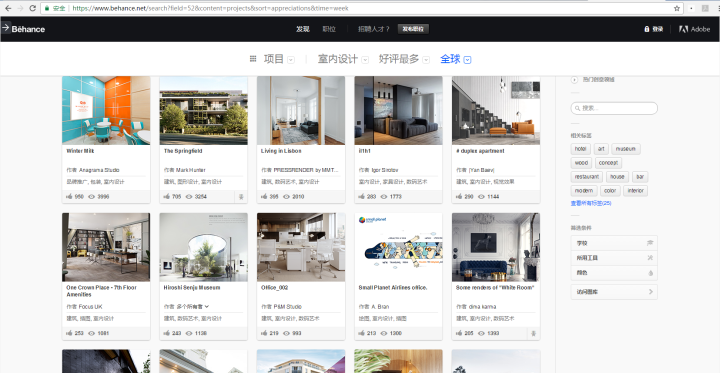Open author P&M Studio profile

pyautogui.click(x=288, y=306)
